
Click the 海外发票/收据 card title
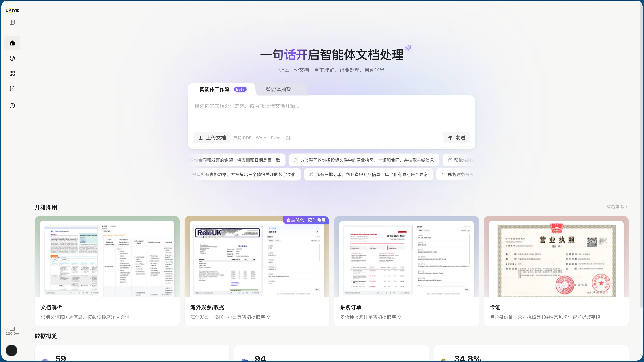coord(207,307)
